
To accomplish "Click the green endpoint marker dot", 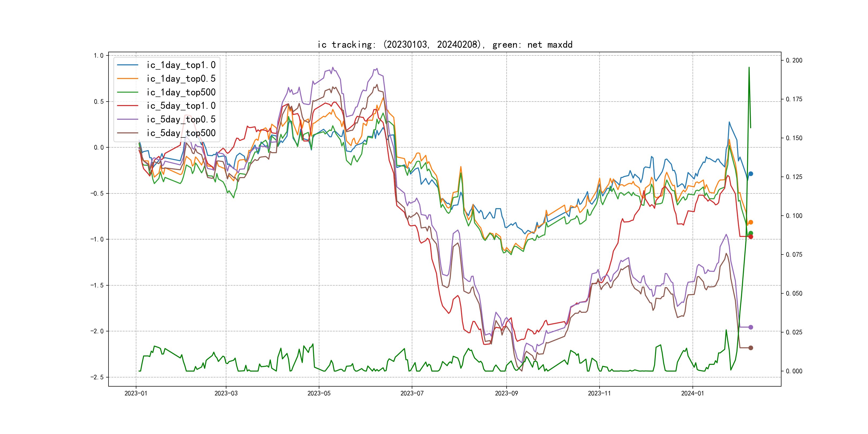I will [x=750, y=233].
